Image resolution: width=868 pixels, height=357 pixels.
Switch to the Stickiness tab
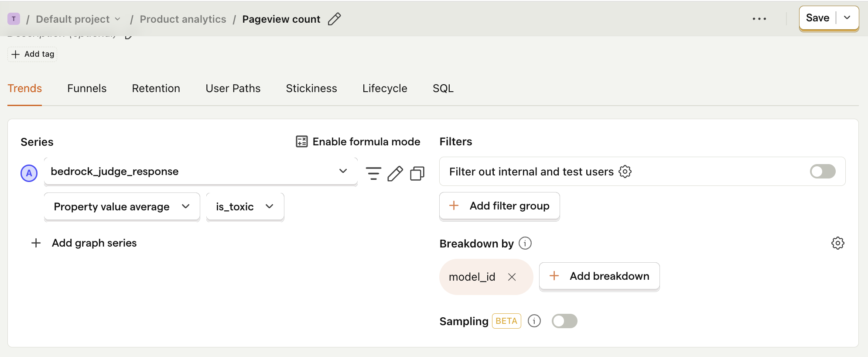tap(311, 89)
